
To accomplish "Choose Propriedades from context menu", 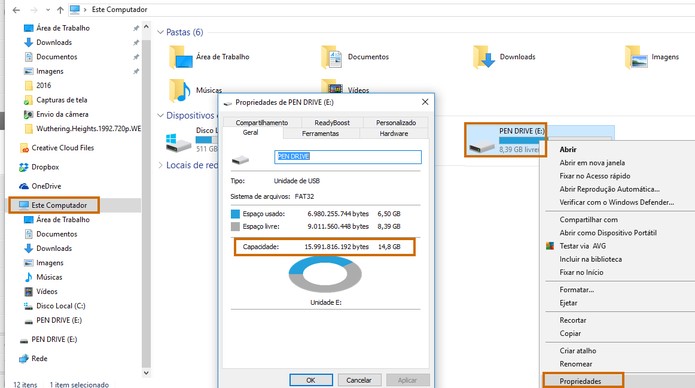I will 580,381.
